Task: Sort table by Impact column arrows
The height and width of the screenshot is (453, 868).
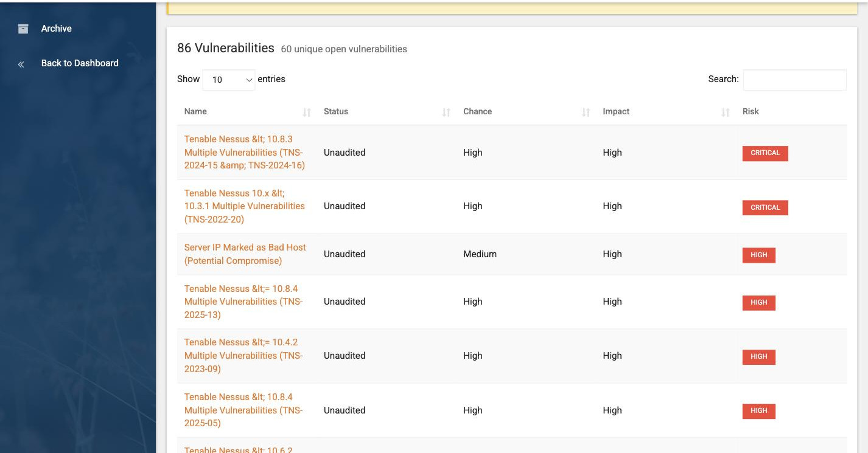Action: pos(726,112)
